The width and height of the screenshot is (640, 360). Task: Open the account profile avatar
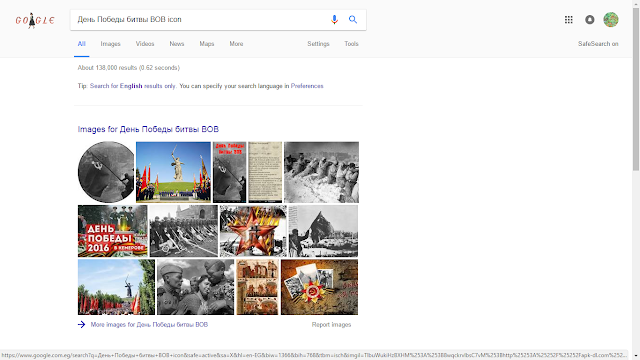tap(611, 20)
